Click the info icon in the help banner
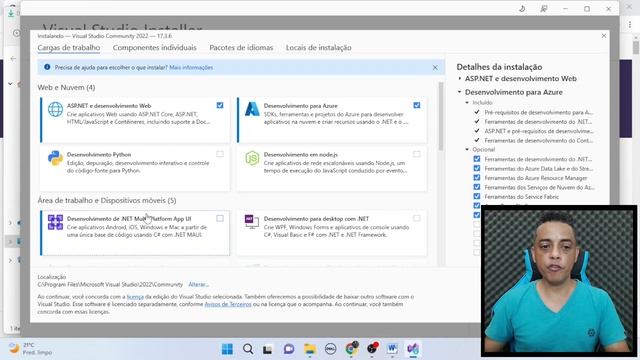This screenshot has width=640, height=360. pyautogui.click(x=47, y=67)
